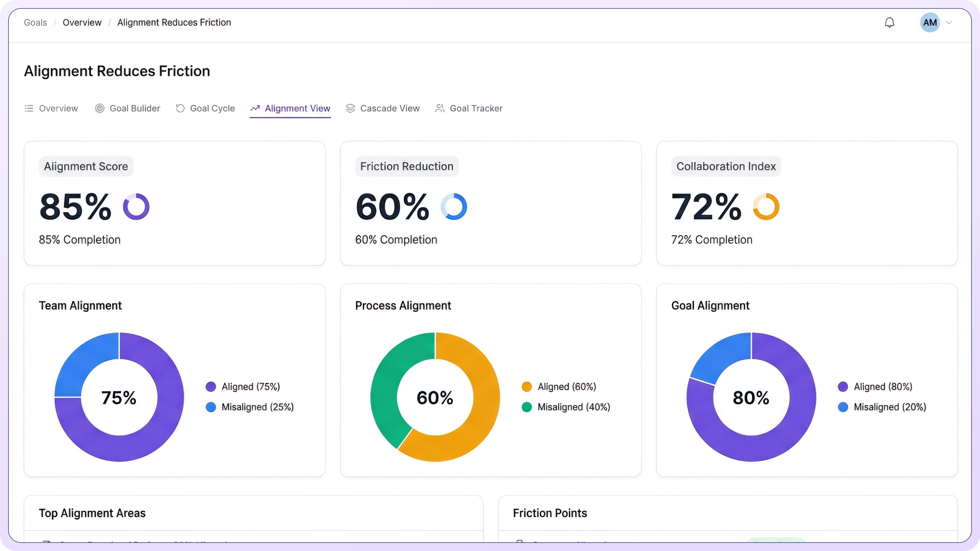
Task: Expand the account dropdown chevron
Action: (949, 23)
